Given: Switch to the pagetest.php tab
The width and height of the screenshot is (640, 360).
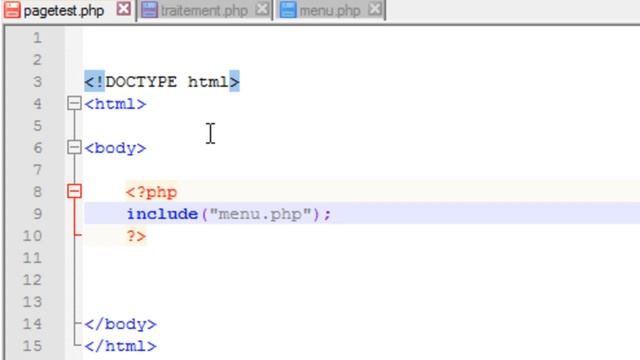Looking at the screenshot, I should click(x=64, y=10).
